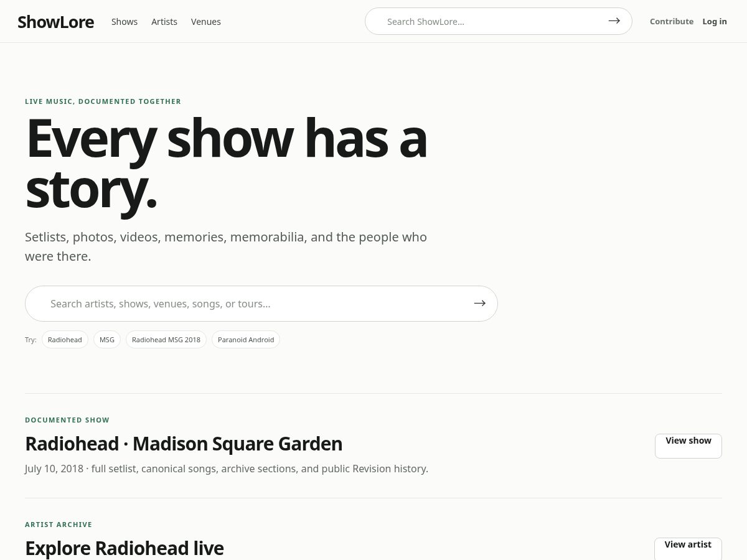Click the View show button
Image resolution: width=747 pixels, height=560 pixels.
(688, 446)
